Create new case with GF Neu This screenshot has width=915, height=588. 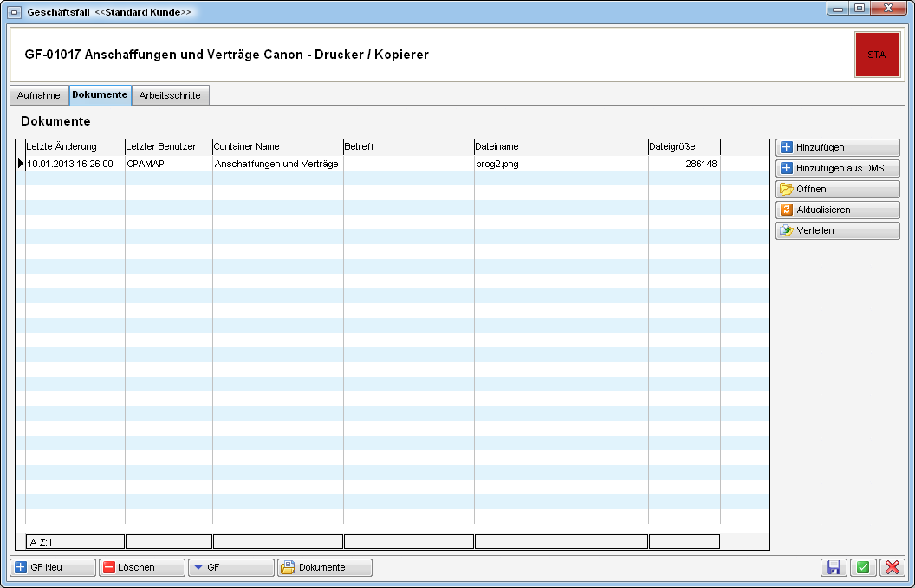tap(53, 567)
